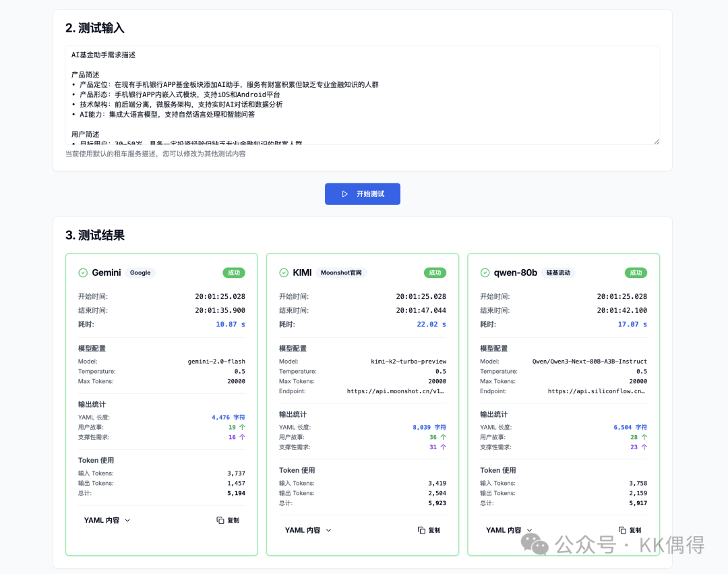Click the qwen-80b success checkmark icon
The height and width of the screenshot is (574, 728).
485,272
